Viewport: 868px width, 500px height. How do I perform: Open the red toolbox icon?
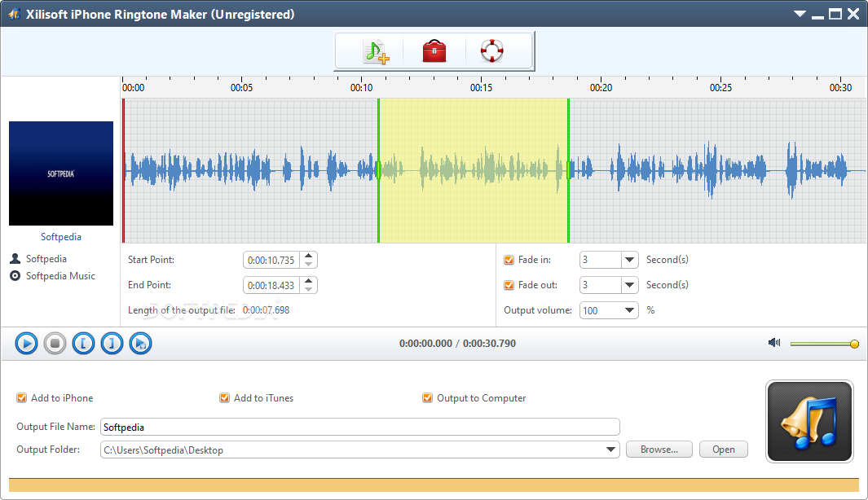(434, 51)
